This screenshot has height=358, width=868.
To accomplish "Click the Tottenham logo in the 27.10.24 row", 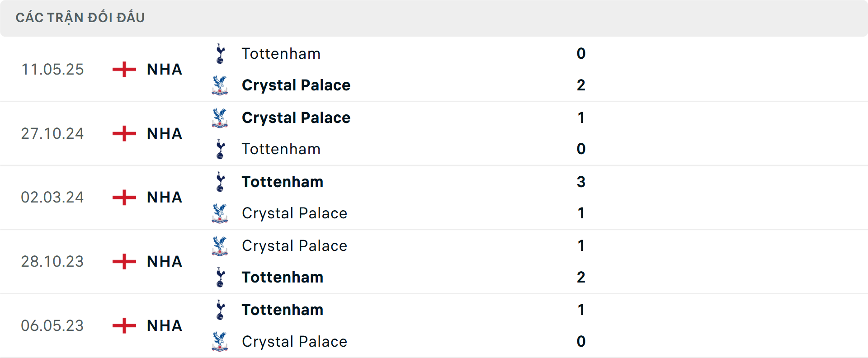I will coord(220,149).
